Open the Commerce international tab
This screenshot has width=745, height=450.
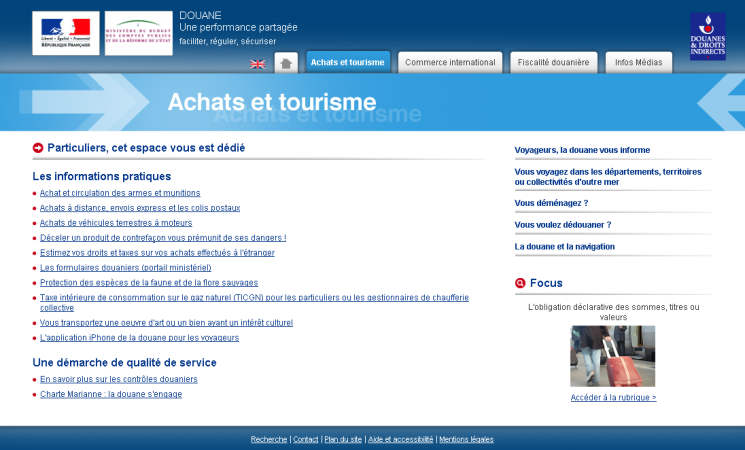pyautogui.click(x=450, y=62)
